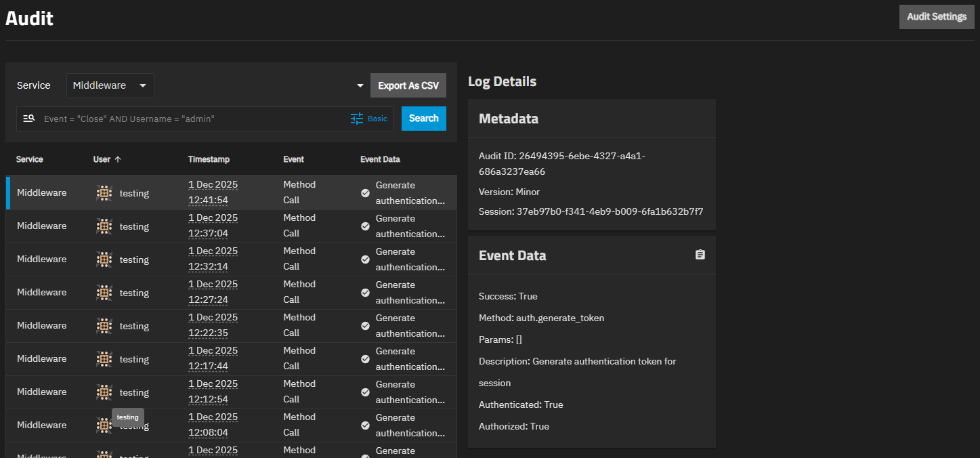The height and width of the screenshot is (458, 980).
Task: Click sort arrow beside User column header
Action: (x=118, y=160)
